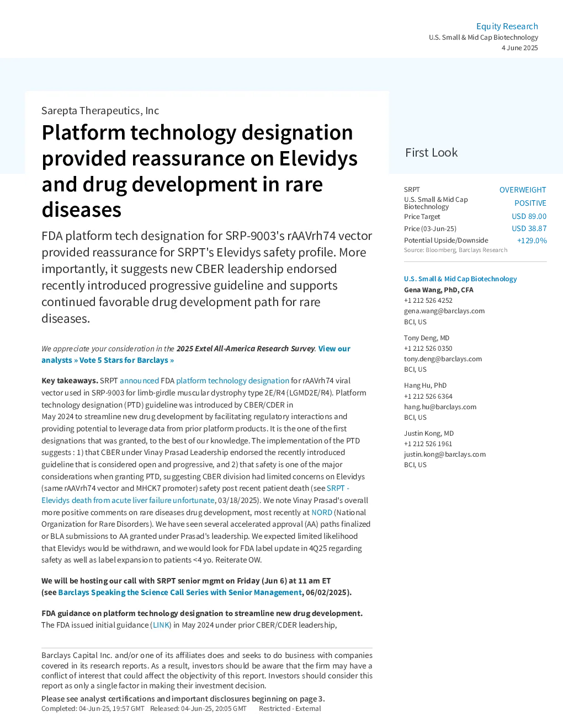Viewport: 563px width, 728px height.
Task: Click the 'Key takeaways.' bold label
Action: (x=70, y=381)
